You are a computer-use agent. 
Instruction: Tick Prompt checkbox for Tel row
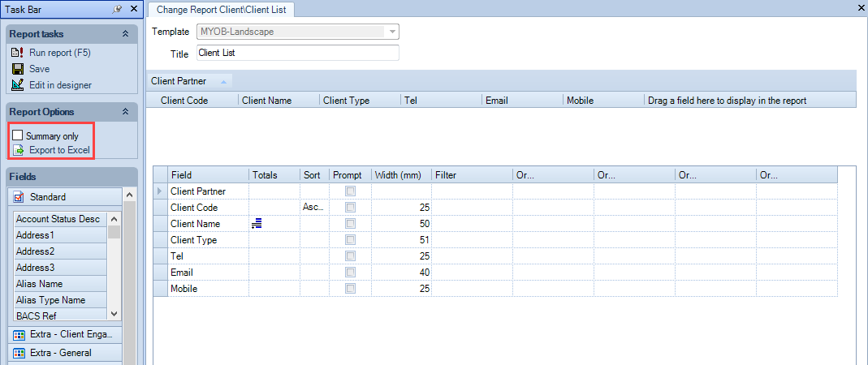pyautogui.click(x=351, y=256)
